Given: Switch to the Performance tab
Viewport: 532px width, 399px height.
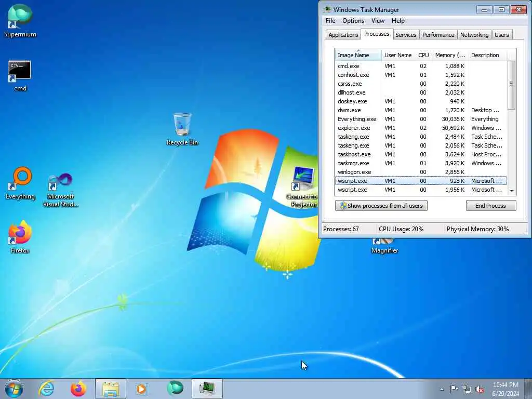Looking at the screenshot, I should pos(438,35).
